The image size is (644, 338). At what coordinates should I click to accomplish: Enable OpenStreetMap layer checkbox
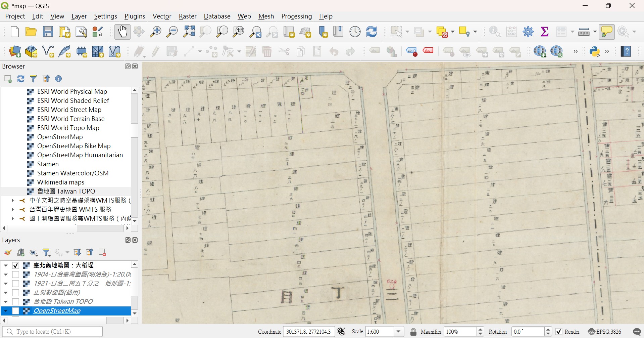point(15,311)
